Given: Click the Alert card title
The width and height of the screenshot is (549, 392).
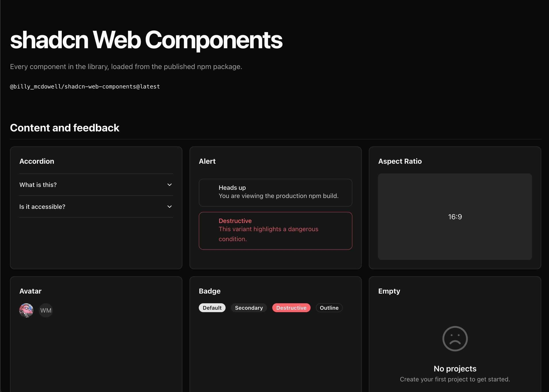Looking at the screenshot, I should coord(207,161).
